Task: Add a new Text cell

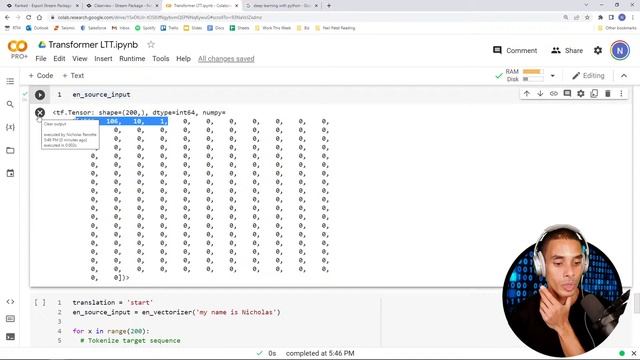Action: point(73,76)
